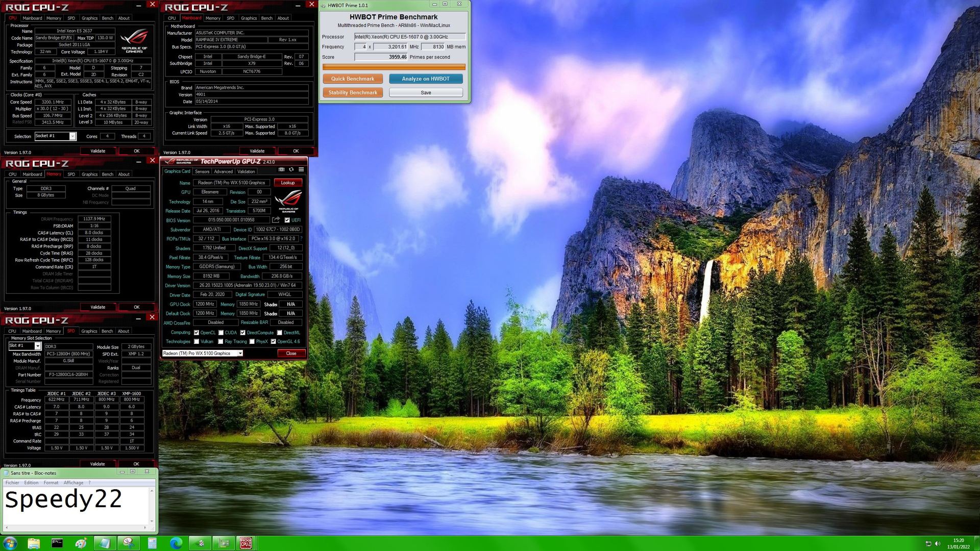Open Calculator from the taskbar
This screenshot has width=980, height=551.
pos(152,543)
